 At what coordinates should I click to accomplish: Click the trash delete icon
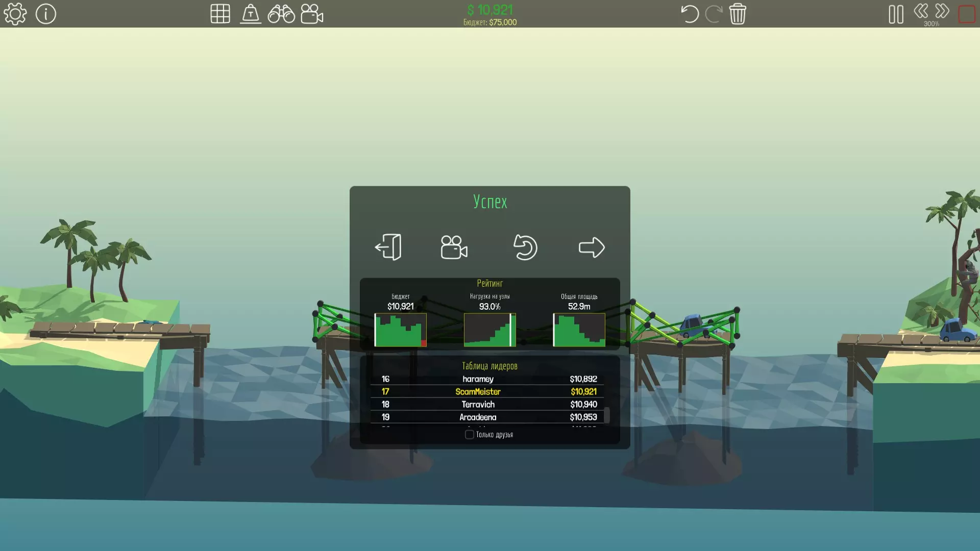point(738,14)
